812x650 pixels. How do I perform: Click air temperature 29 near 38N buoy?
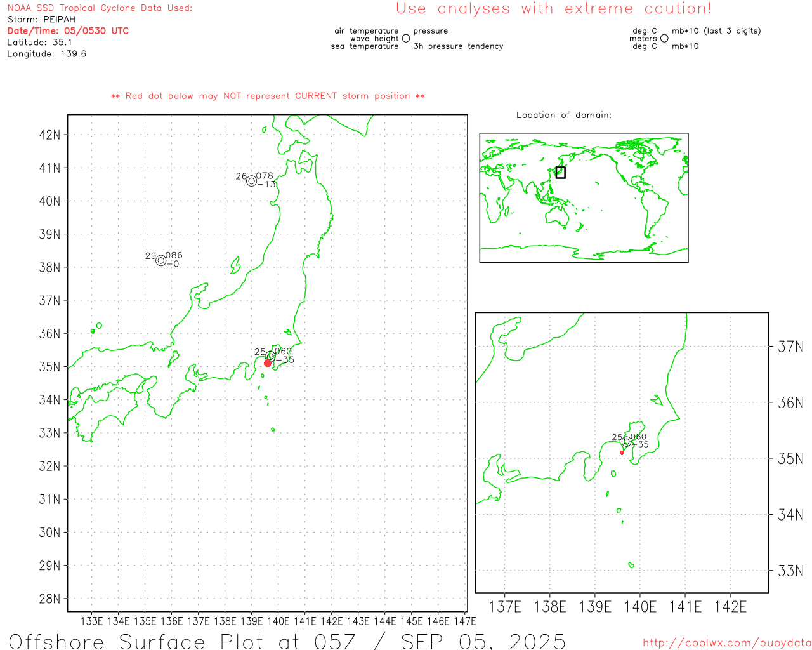150,256
